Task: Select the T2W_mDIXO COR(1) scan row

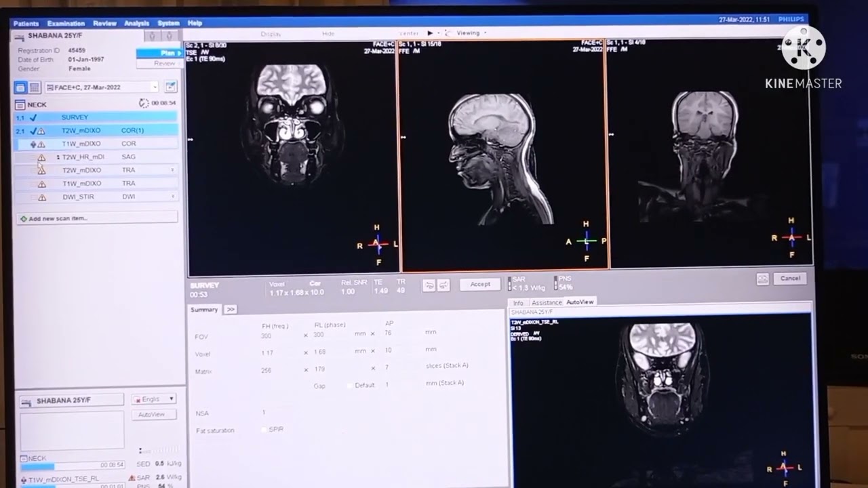Action: [x=96, y=130]
